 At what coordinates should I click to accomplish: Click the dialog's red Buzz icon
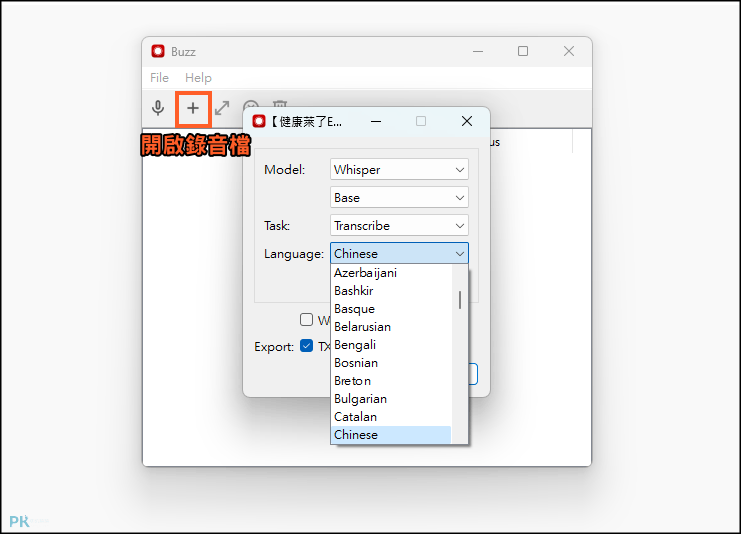tap(259, 121)
